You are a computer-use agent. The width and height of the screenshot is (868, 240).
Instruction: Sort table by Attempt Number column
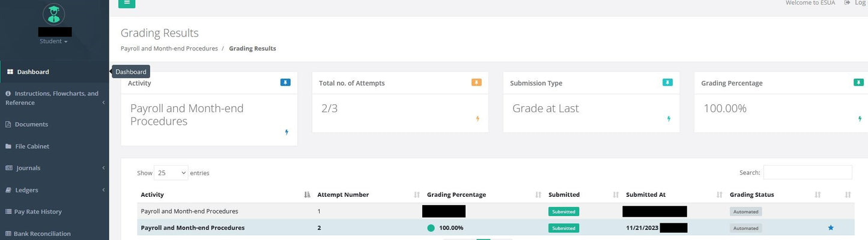(343, 195)
